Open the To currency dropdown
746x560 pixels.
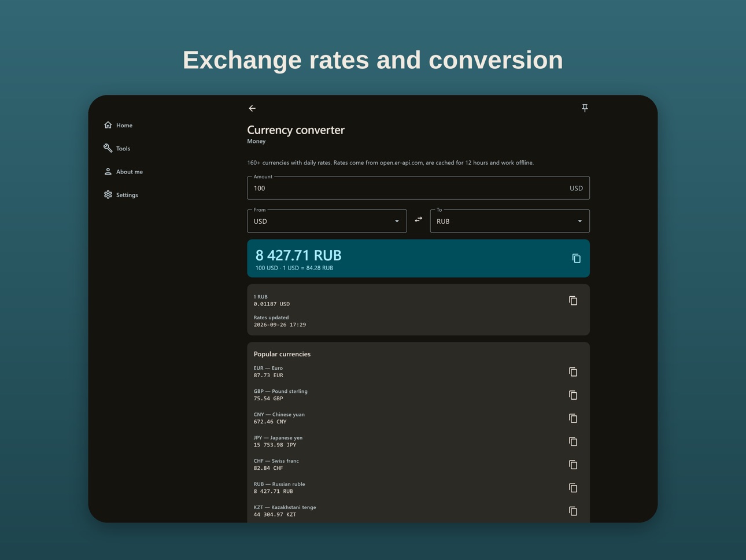point(509,221)
